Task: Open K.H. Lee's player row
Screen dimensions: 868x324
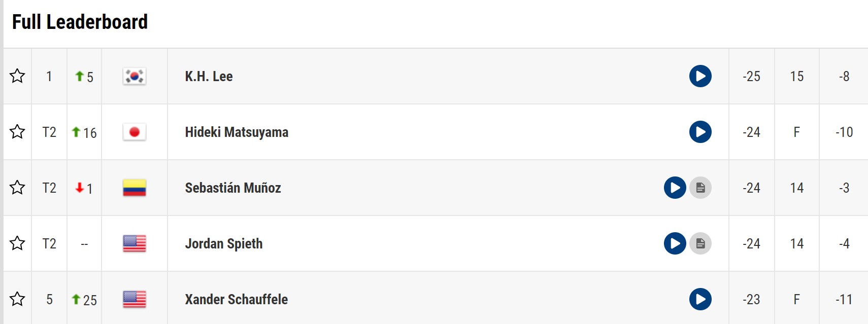Action: coord(436,76)
